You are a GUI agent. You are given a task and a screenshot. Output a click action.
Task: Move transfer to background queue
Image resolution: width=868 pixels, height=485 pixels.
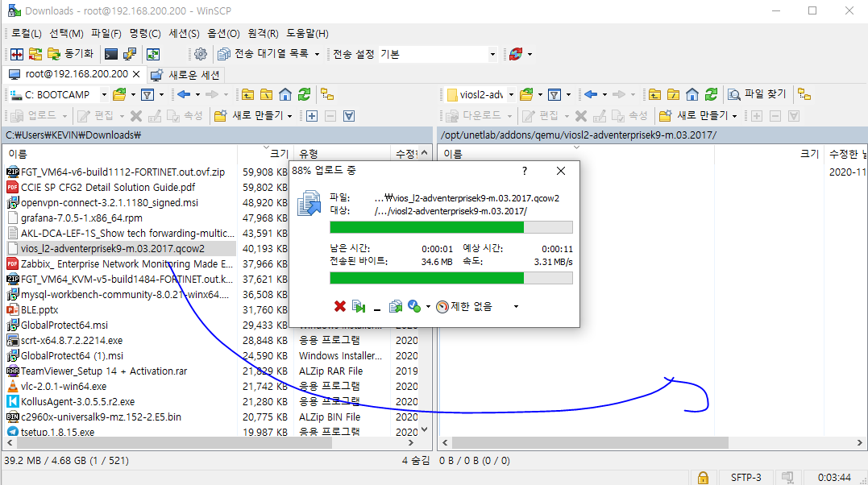[x=395, y=306]
